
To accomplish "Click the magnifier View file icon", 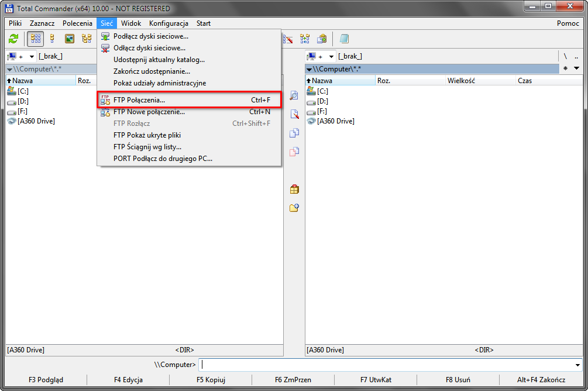I will 294,95.
